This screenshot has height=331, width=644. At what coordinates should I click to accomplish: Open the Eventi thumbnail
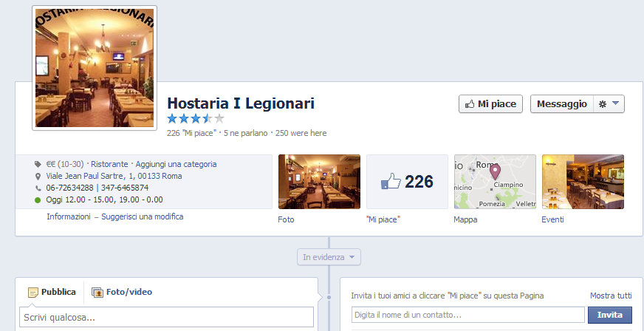[583, 182]
